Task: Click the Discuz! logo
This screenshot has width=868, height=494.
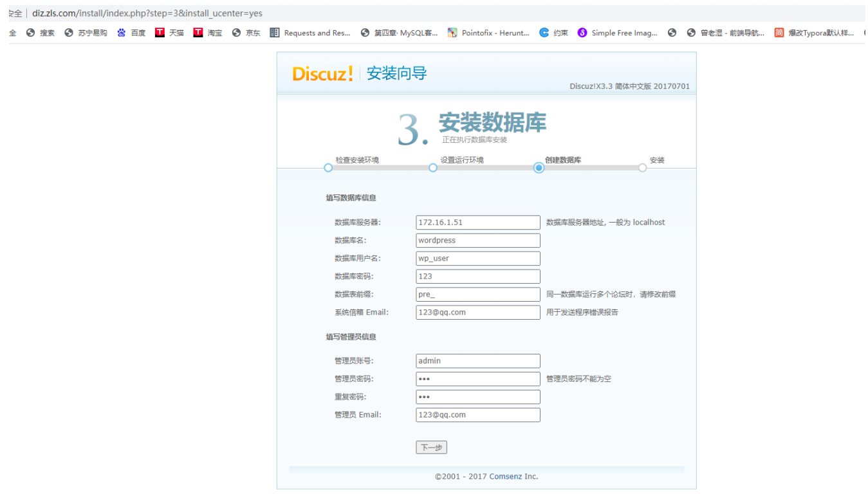Action: 322,73
